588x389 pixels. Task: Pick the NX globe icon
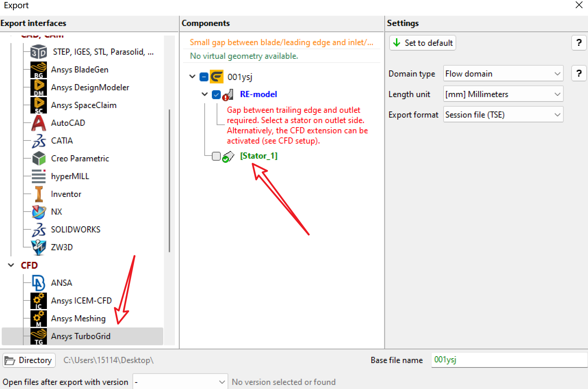[x=39, y=212]
